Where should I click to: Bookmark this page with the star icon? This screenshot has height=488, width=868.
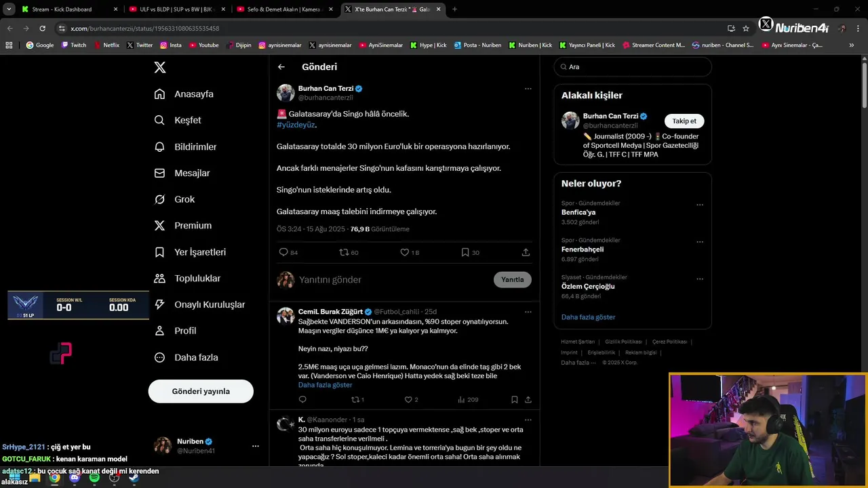[x=746, y=28]
